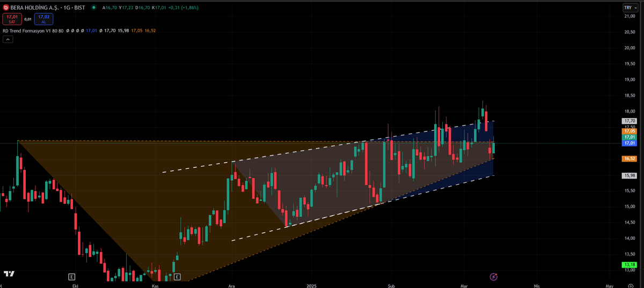Viewport: 644px width, 288px height.
Task: Click the blue 17,01 price label
Action: coord(629,143)
